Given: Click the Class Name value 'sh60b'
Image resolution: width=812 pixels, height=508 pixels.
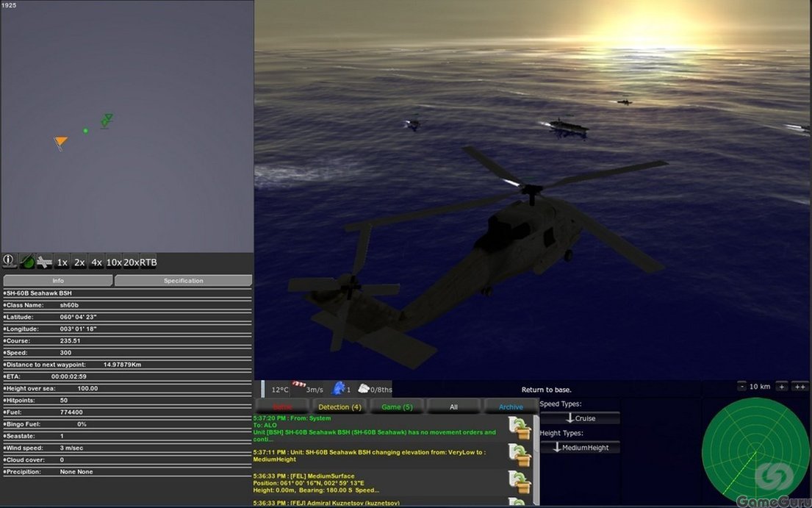Looking at the screenshot, I should (69, 305).
